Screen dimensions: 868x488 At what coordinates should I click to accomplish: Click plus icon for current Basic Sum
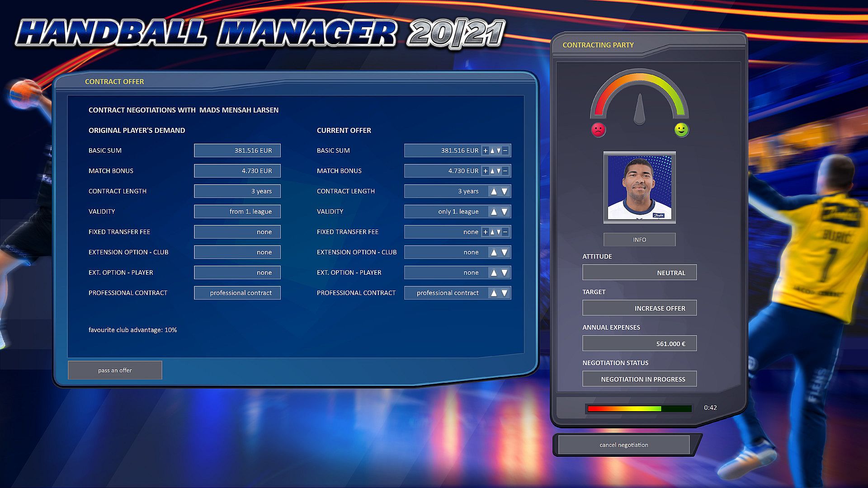(486, 151)
